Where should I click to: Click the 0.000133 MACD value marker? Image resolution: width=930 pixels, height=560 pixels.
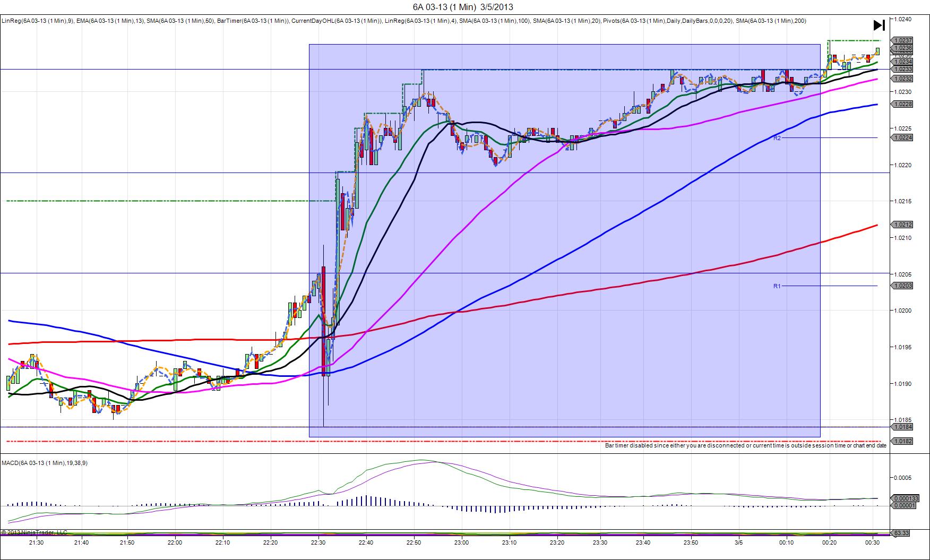[x=905, y=498]
